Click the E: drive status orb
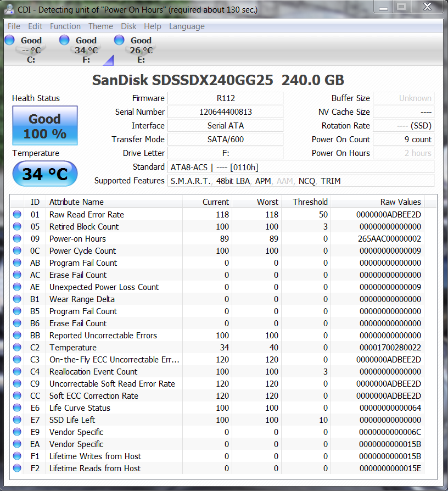448x491 pixels. point(119,40)
